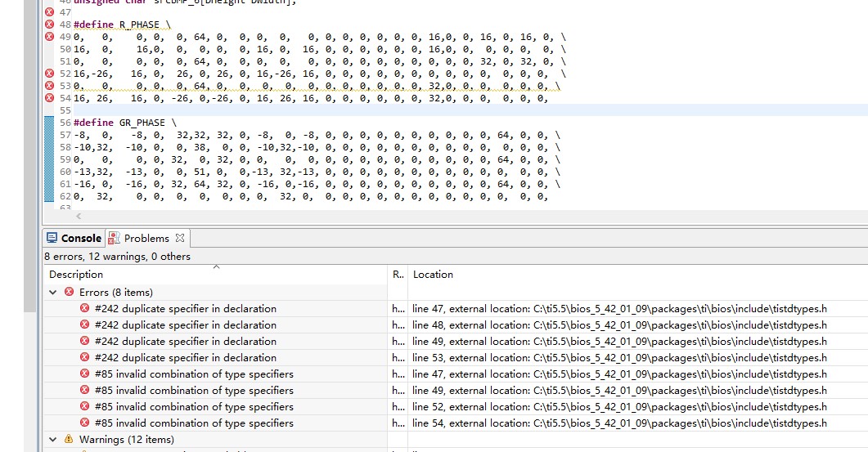The image size is (868, 452).
Task: Select the #85 invalid combination error at line 54
Action: [x=456, y=423]
